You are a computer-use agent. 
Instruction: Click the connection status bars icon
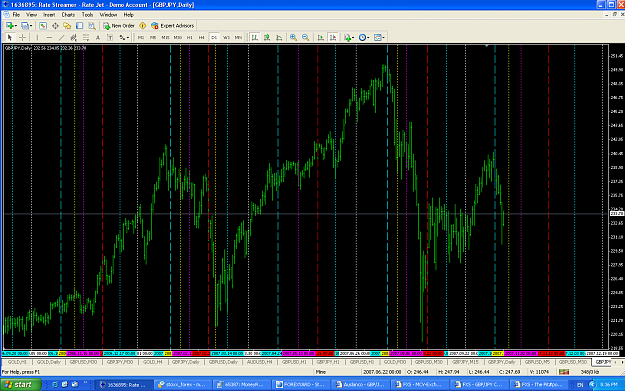click(564, 372)
